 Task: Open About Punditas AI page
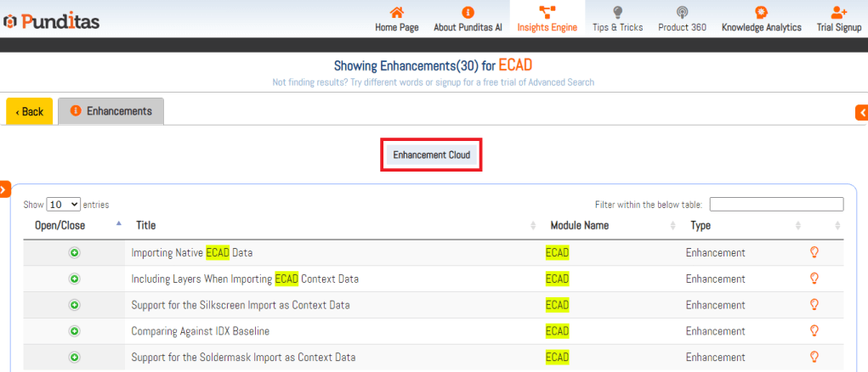click(468, 19)
